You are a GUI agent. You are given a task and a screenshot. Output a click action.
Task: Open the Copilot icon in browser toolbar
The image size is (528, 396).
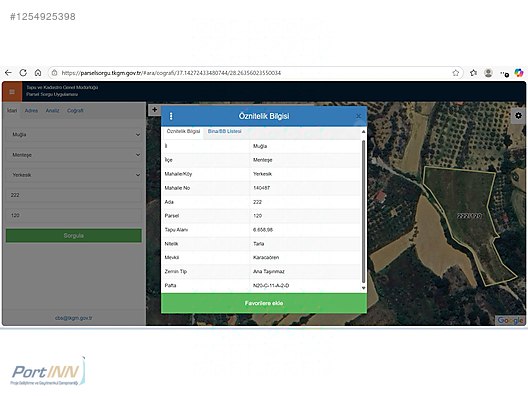coord(519,73)
